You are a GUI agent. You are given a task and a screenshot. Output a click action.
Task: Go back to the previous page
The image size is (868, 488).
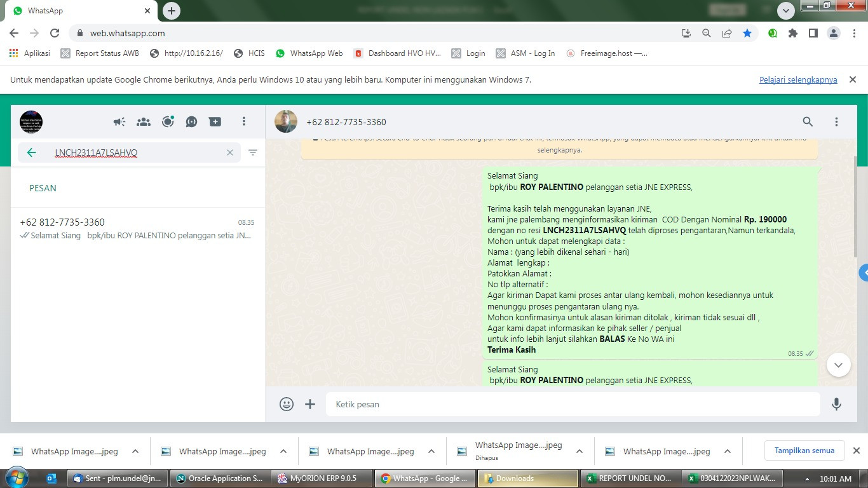[14, 33]
